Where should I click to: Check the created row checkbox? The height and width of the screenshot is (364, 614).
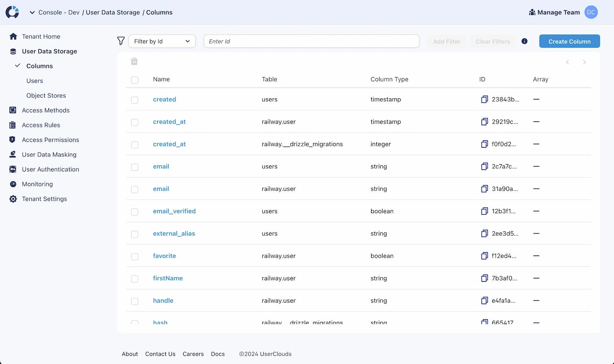pos(135,100)
